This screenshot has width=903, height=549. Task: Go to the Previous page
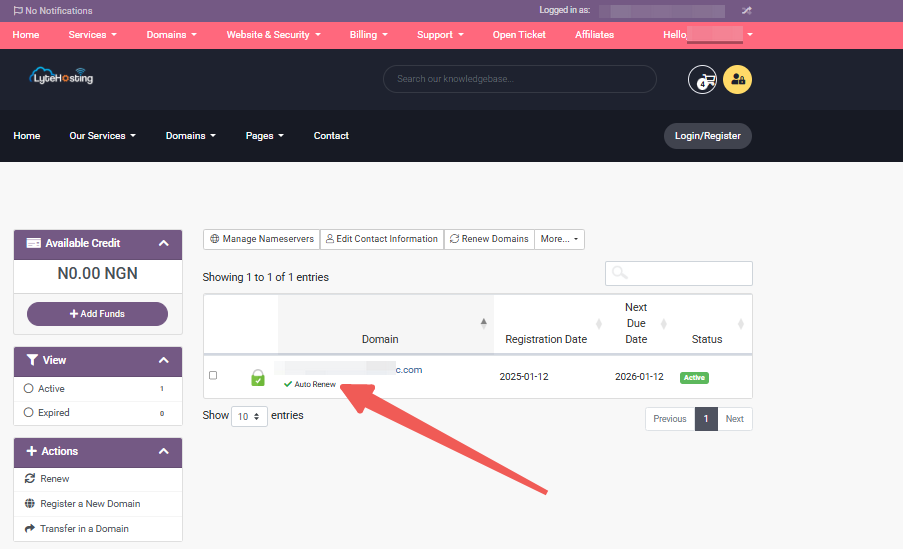pyautogui.click(x=670, y=419)
